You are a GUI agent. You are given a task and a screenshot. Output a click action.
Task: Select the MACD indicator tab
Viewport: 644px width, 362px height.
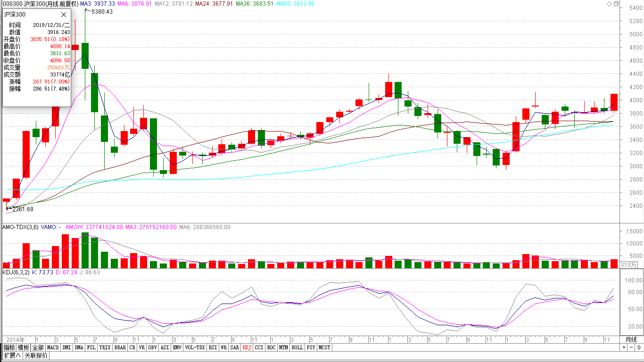(53, 347)
